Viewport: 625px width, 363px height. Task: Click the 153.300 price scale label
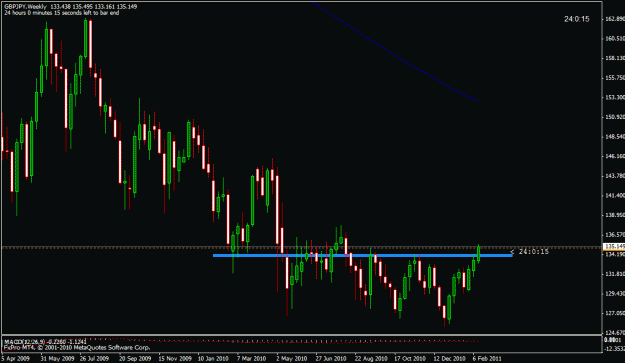click(x=615, y=97)
